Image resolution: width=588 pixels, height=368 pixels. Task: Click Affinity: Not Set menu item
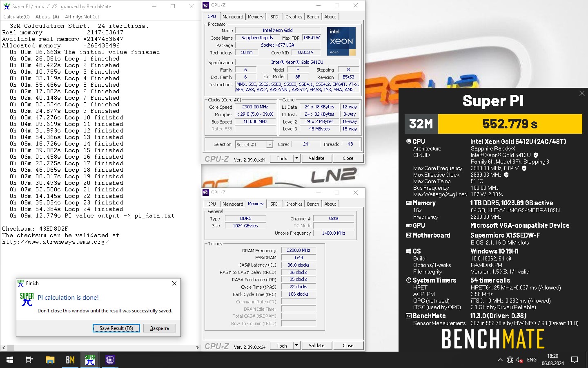tap(82, 17)
